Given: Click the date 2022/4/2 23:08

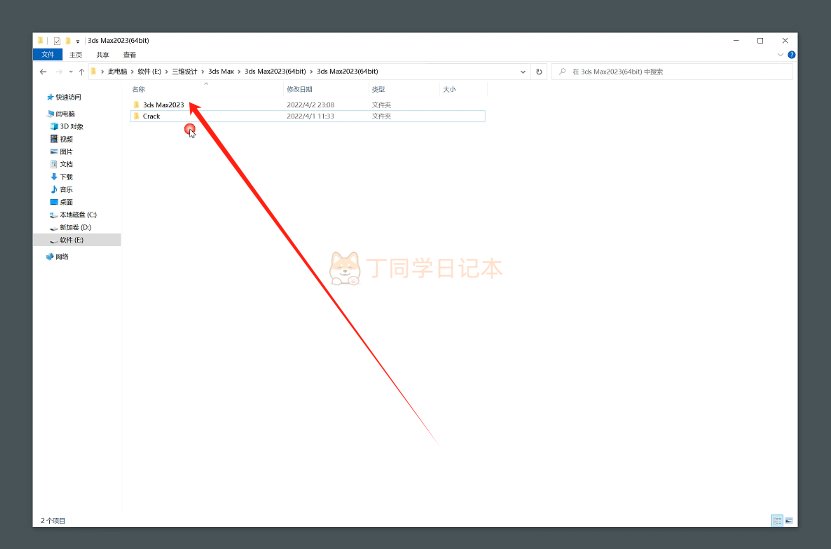Looking at the screenshot, I should pos(311,104).
